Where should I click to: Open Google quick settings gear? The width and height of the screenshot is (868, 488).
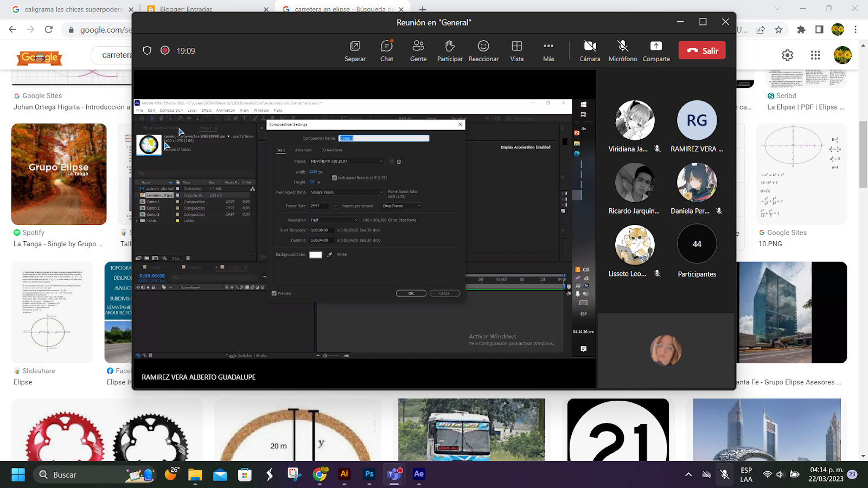click(787, 55)
